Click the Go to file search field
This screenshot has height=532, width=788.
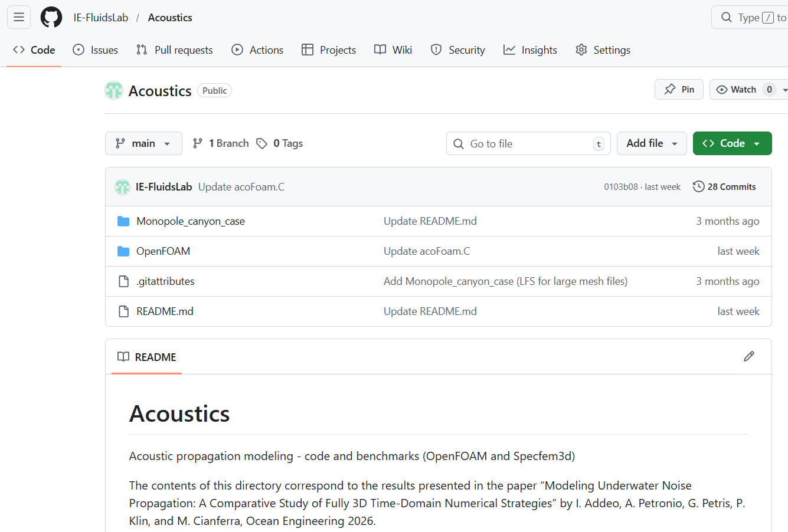coord(528,143)
